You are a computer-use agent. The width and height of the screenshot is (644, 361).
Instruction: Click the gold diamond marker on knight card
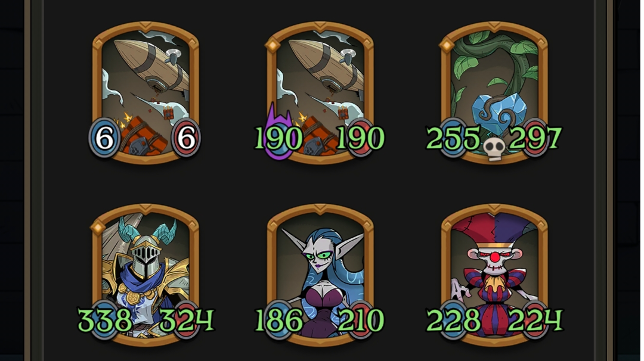(x=98, y=227)
